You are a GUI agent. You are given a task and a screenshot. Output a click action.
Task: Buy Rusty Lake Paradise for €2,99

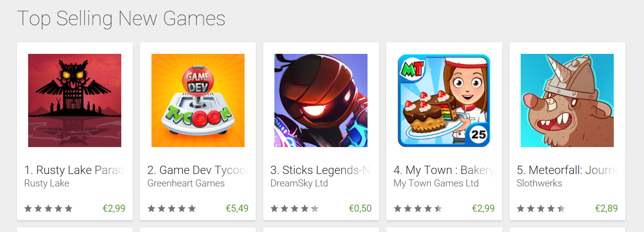[114, 208]
